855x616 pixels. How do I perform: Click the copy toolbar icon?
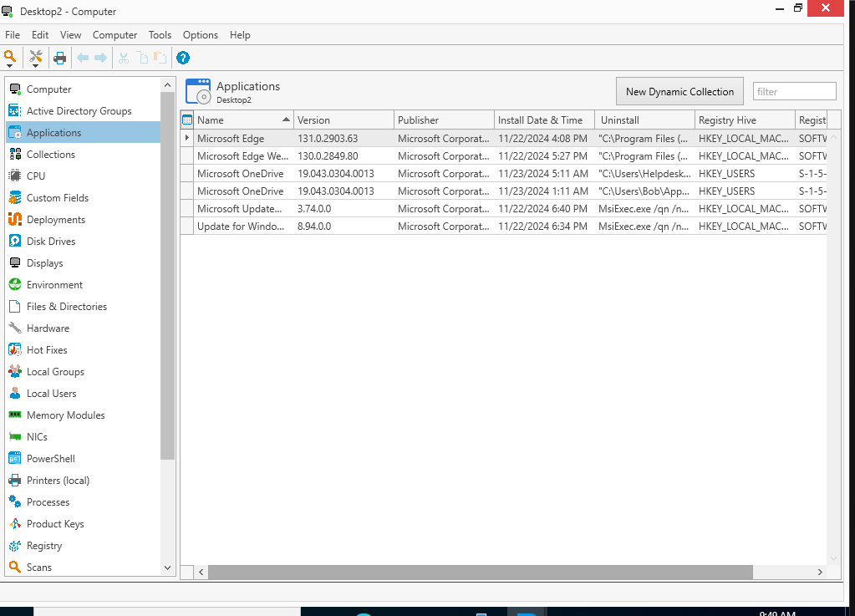[x=142, y=58]
